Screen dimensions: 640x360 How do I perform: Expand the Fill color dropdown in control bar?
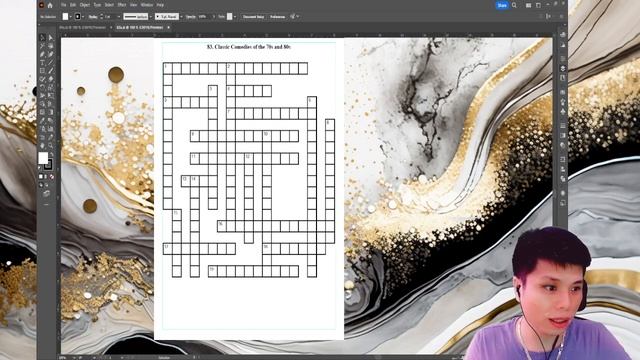(x=71, y=17)
